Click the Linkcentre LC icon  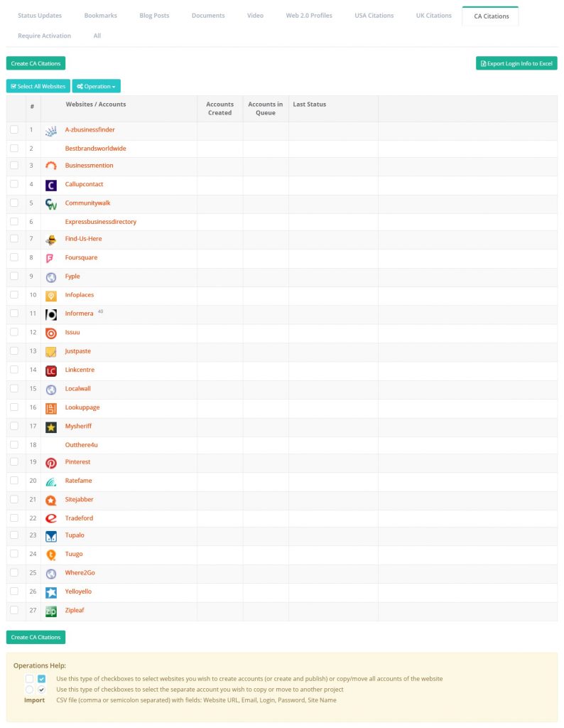[50, 370]
